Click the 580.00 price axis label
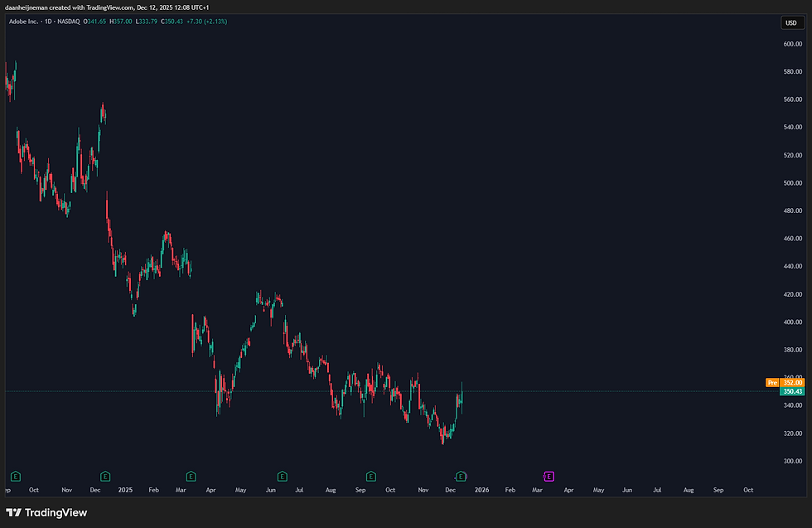Screen dimensions: 812x528 click(792, 71)
